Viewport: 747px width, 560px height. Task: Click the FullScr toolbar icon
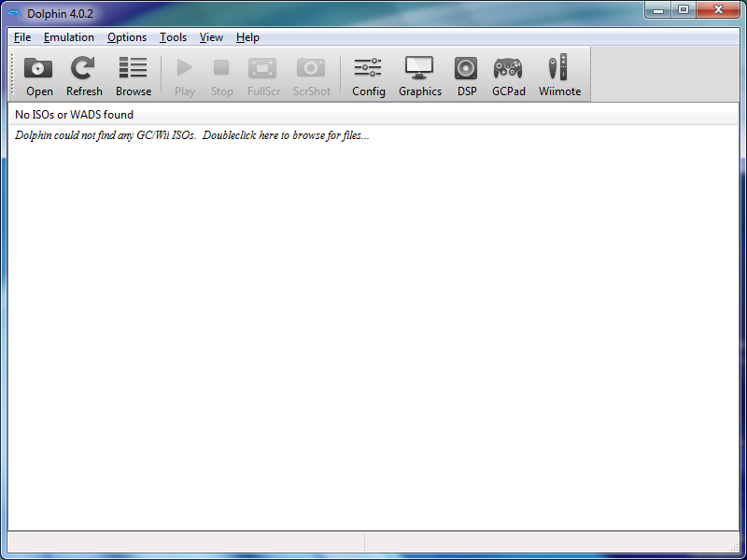pos(263,76)
